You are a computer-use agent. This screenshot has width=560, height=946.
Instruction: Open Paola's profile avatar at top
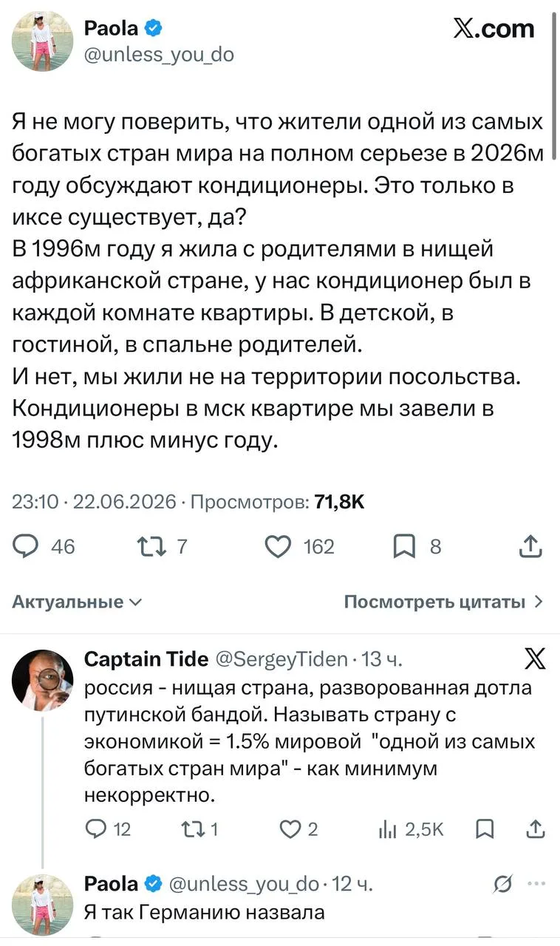[x=43, y=41]
